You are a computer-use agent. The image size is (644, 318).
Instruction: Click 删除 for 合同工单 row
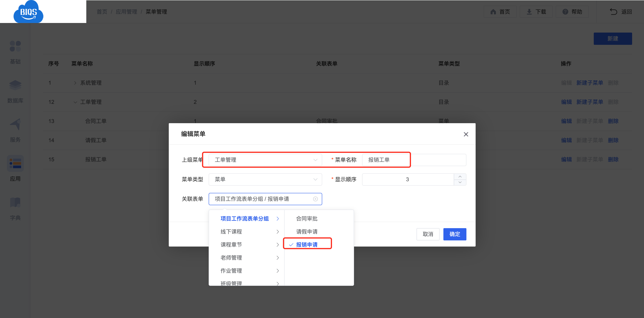click(x=613, y=121)
